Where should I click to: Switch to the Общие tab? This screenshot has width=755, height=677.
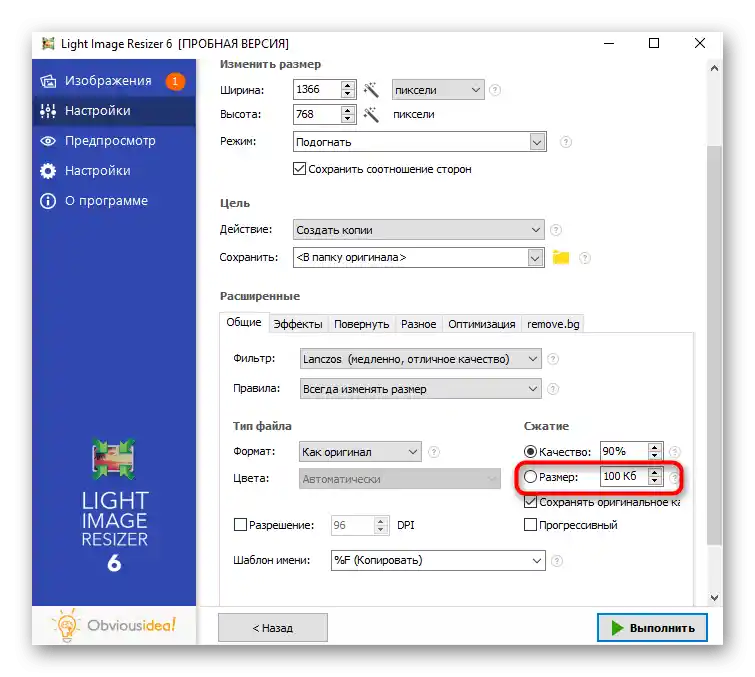tap(244, 322)
